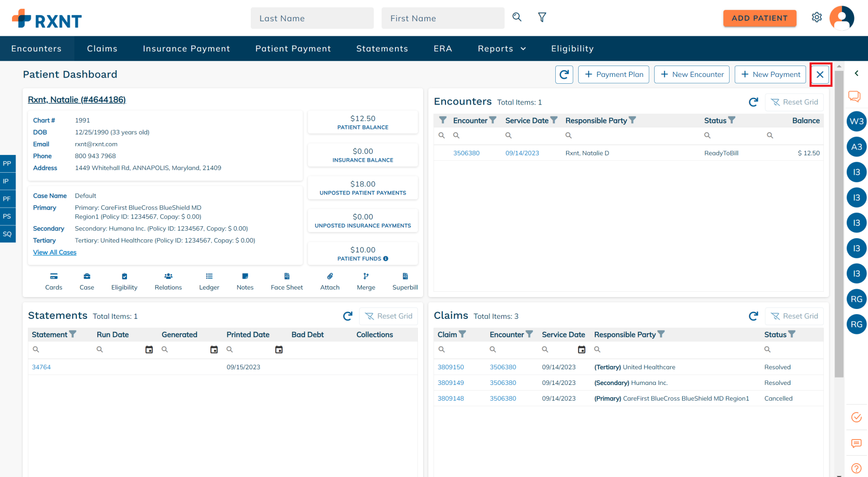Open the Superbill icon
Image resolution: width=868 pixels, height=477 pixels.
click(404, 281)
